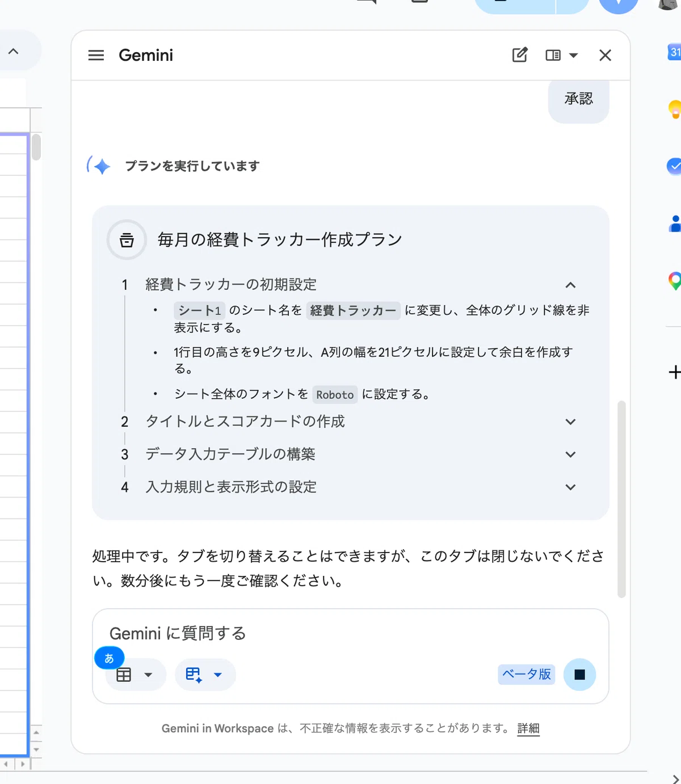Expand step 4 入力規則と表示形式の設定

tap(570, 487)
